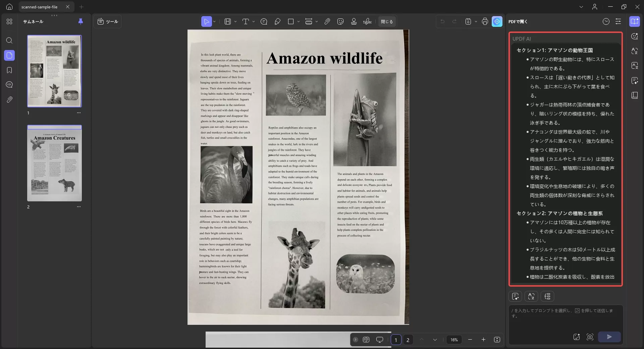The width and height of the screenshot is (644, 349).
Task: Open the AI chat bot icon
Action: [x=635, y=36]
